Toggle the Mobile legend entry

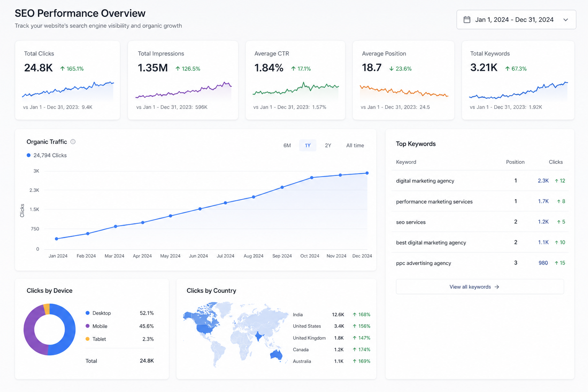point(96,326)
